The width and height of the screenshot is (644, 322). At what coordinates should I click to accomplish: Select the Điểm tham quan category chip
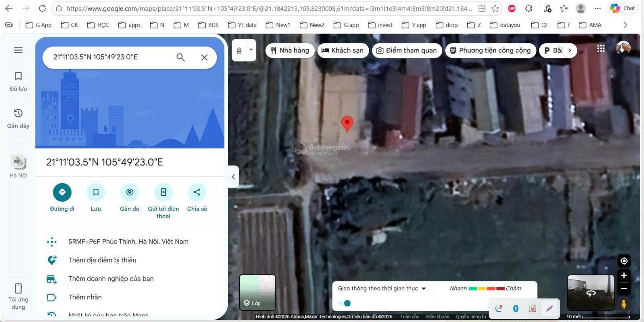pyautogui.click(x=407, y=50)
